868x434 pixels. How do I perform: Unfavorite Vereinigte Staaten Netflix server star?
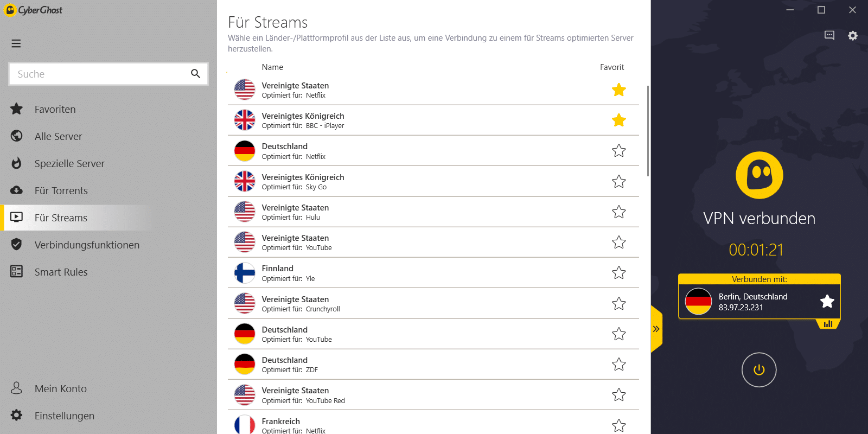tap(619, 90)
